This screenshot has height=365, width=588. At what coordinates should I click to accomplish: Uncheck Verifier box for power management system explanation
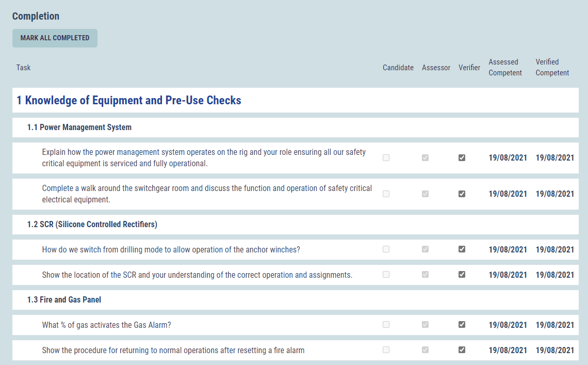coord(462,158)
